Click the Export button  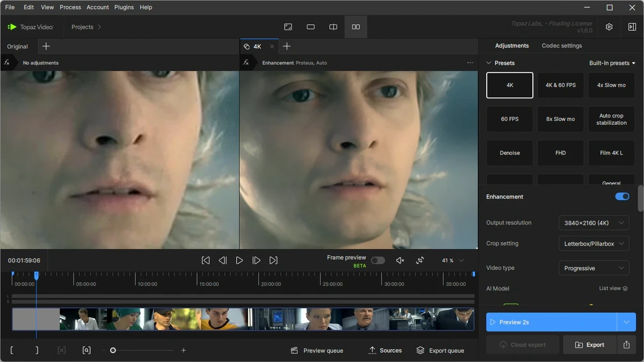coord(590,345)
